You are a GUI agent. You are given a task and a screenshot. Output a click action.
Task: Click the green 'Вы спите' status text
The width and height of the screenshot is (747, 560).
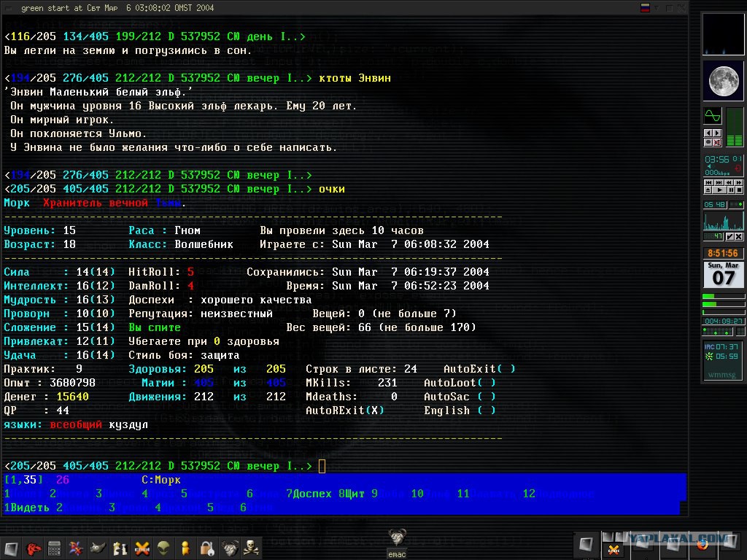pyautogui.click(x=155, y=327)
